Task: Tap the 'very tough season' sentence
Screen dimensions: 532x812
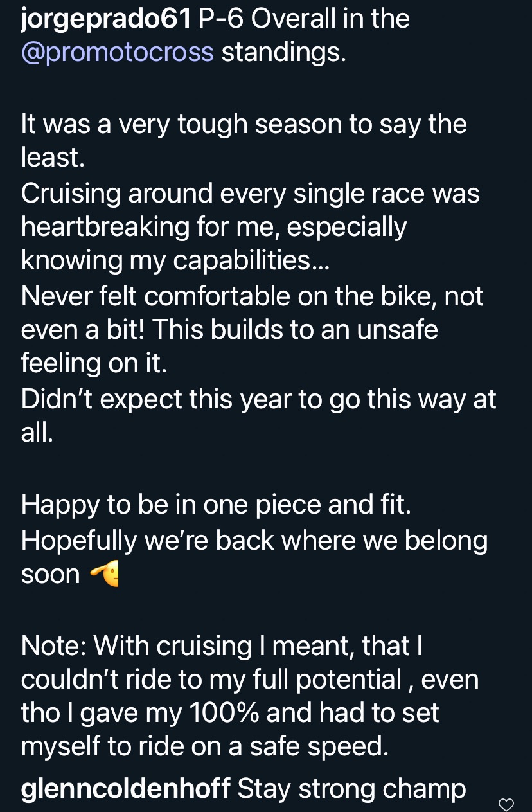Action: tap(244, 123)
